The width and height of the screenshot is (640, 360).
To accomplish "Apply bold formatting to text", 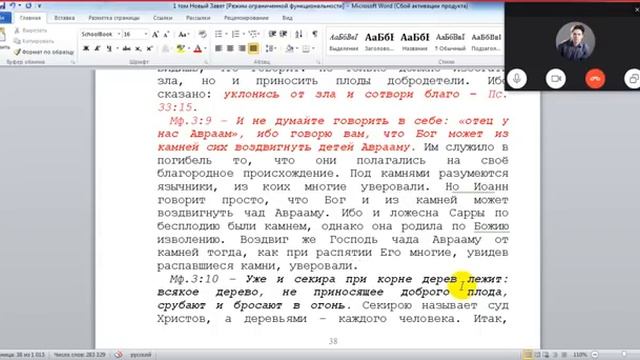I will point(86,49).
